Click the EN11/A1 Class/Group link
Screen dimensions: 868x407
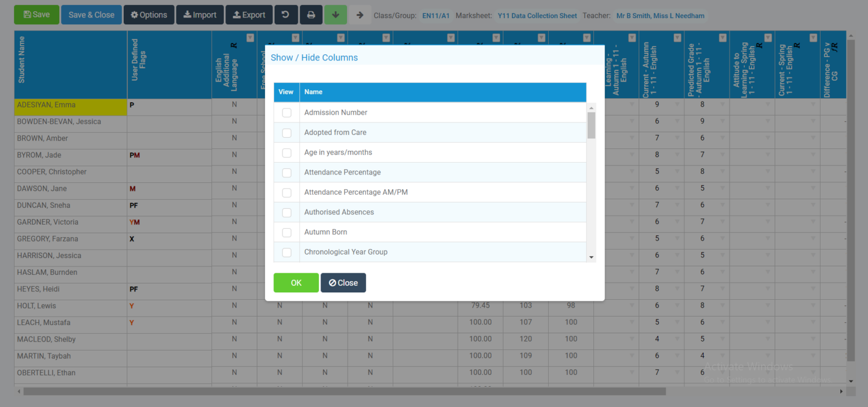click(x=436, y=15)
